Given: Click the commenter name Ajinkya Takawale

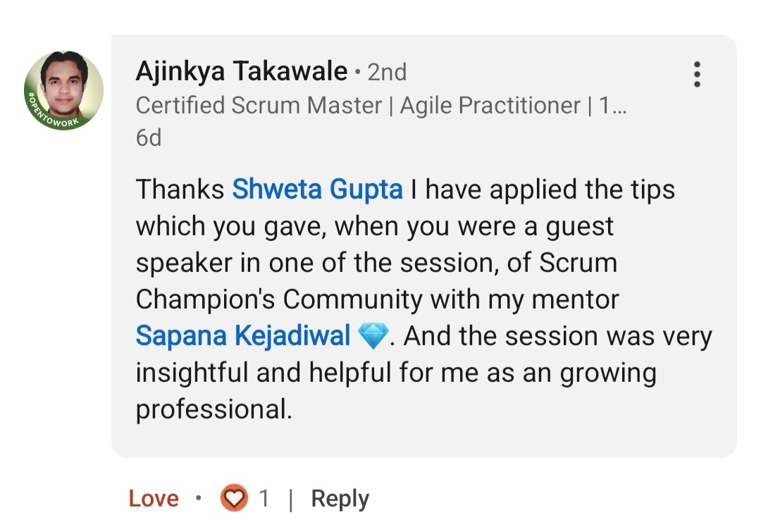Looking at the screenshot, I should (241, 72).
